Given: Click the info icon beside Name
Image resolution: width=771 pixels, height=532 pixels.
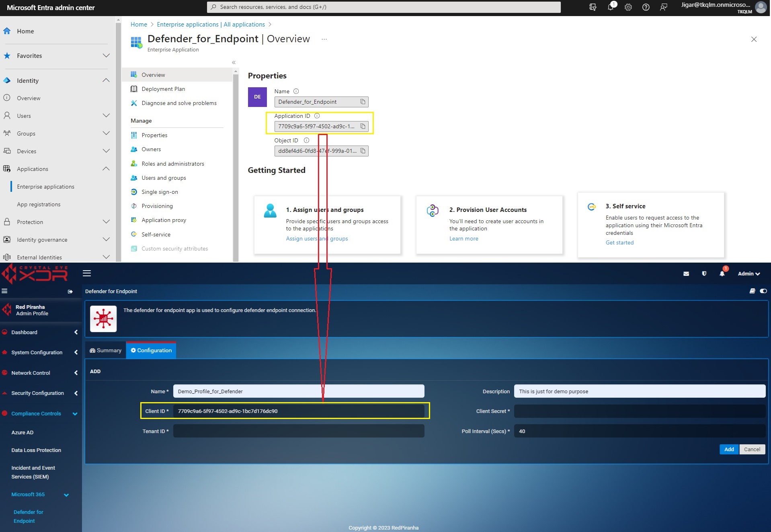Looking at the screenshot, I should pyautogui.click(x=296, y=91).
